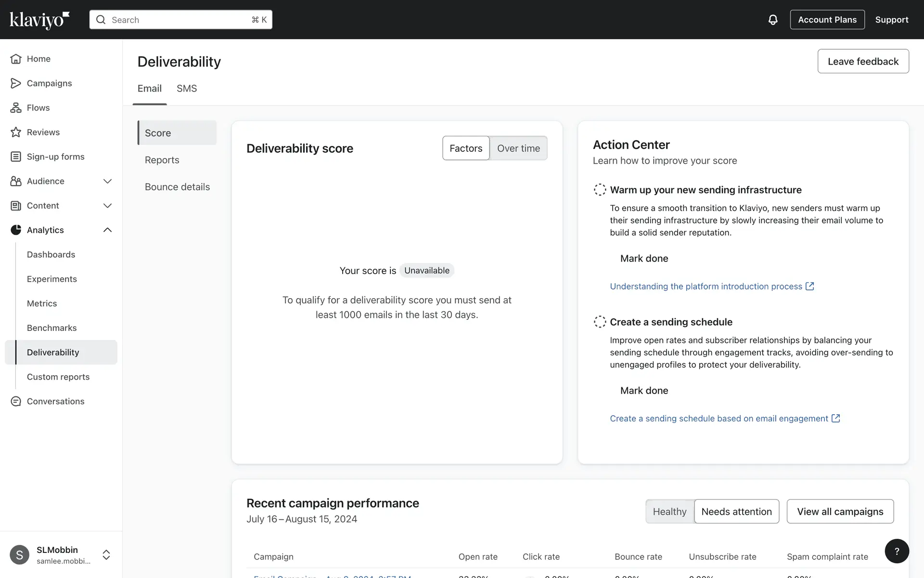Click the Search input field
Screen dimensions: 924x578
point(180,20)
